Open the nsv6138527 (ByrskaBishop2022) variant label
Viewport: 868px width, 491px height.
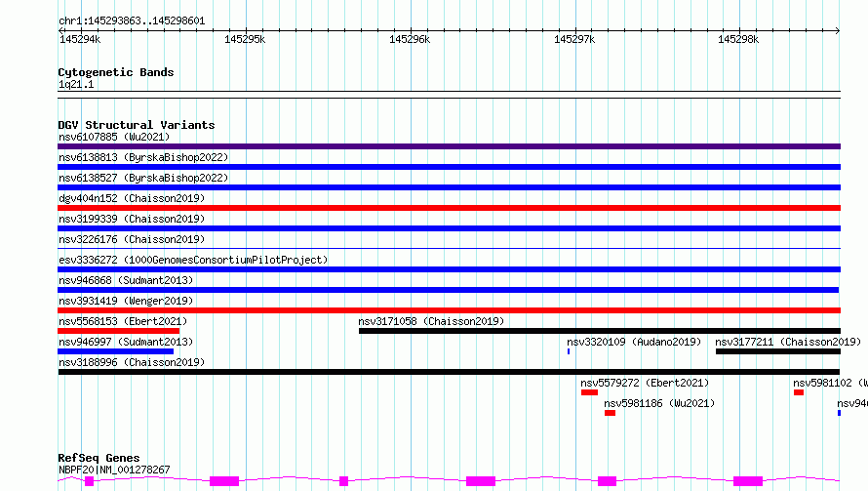coord(143,178)
